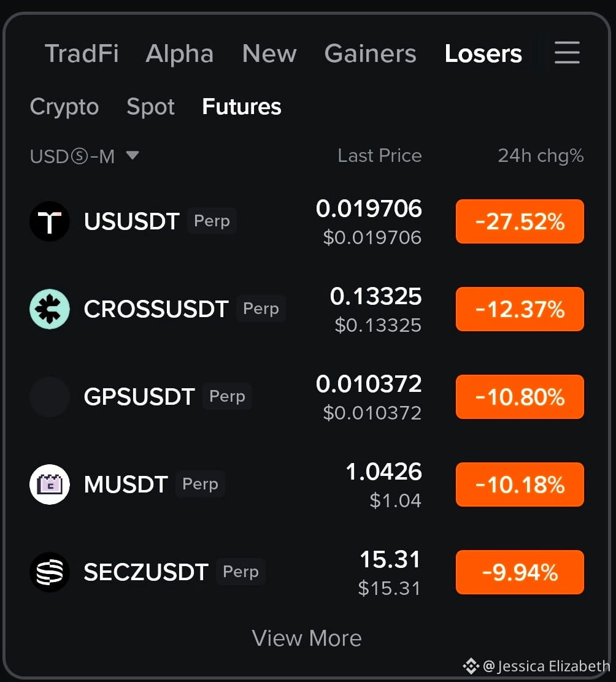Tap the GPSUSDT blank coin icon

tap(50, 397)
